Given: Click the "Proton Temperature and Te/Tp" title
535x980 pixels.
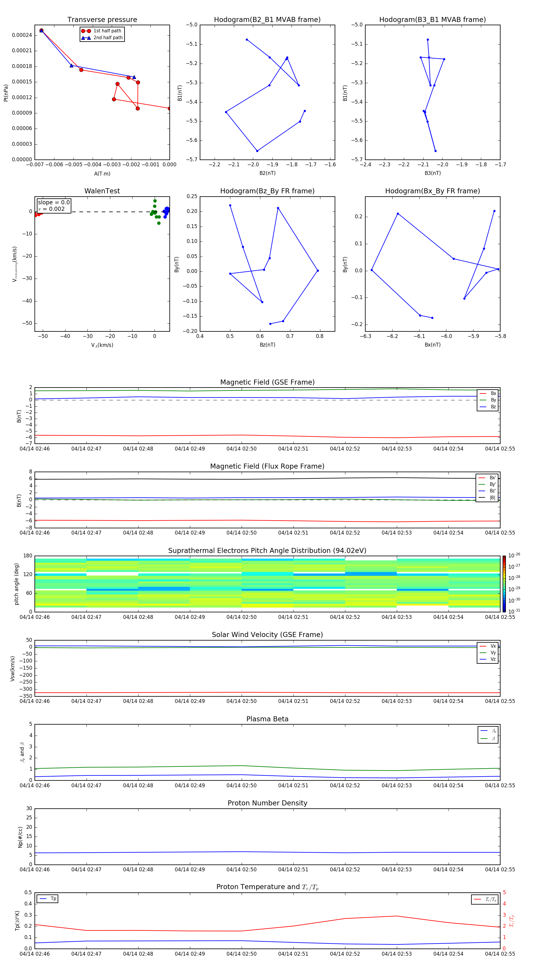Looking at the screenshot, I should pyautogui.click(x=267, y=887).
